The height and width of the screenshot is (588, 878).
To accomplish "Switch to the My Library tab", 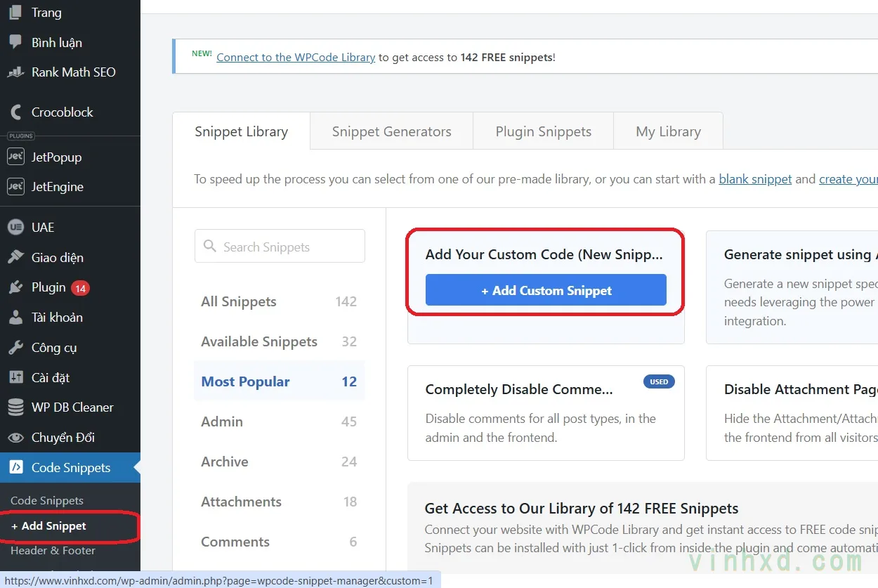I will (668, 131).
